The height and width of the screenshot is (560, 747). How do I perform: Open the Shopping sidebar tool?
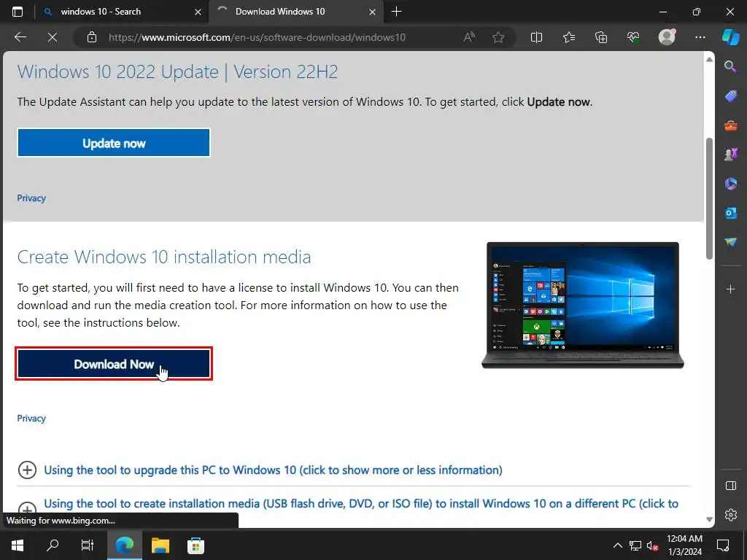pyautogui.click(x=731, y=96)
